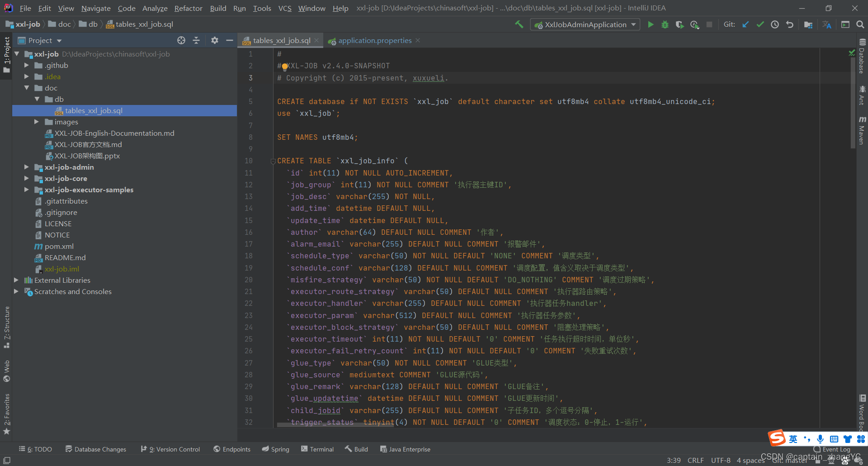Viewport: 868px width, 466px height.
Task: Commit changes with the Git checkmark
Action: (x=760, y=24)
